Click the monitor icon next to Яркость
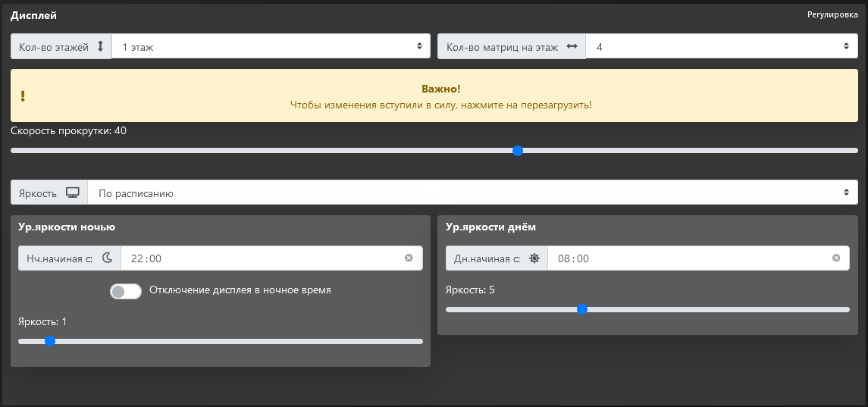The height and width of the screenshot is (407, 868). pos(73,193)
